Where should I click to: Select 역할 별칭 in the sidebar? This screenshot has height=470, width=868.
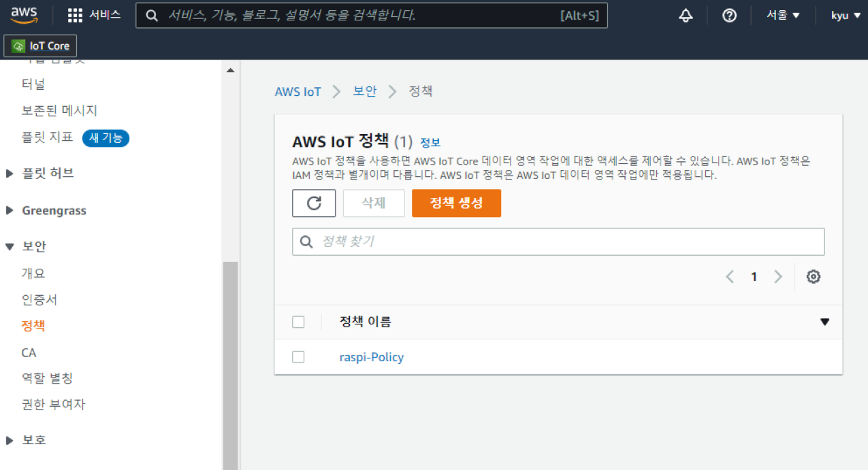point(47,379)
